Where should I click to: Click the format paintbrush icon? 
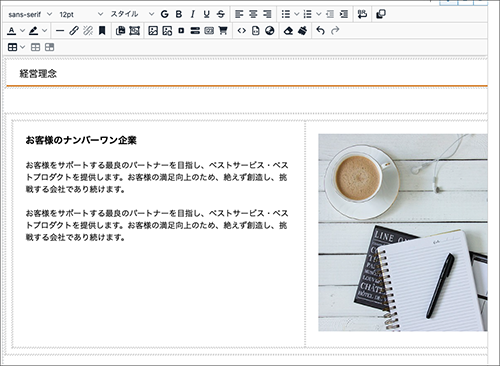pos(302,31)
